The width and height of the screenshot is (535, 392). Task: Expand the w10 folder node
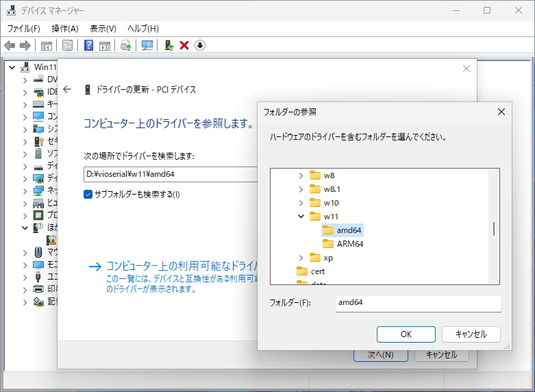[x=301, y=203]
